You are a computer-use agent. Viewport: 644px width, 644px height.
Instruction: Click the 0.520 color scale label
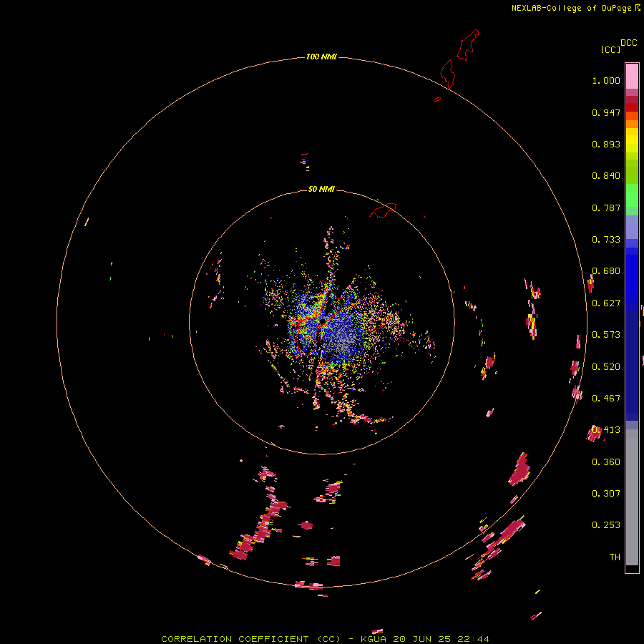(x=606, y=367)
